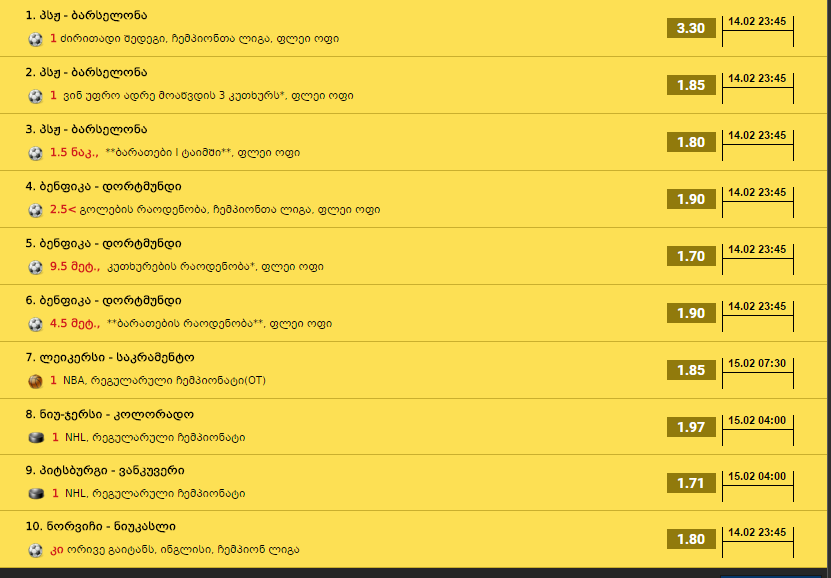Click the soccer ball icon for the 4.5 cards bet
This screenshot has width=831, height=578.
(36, 324)
